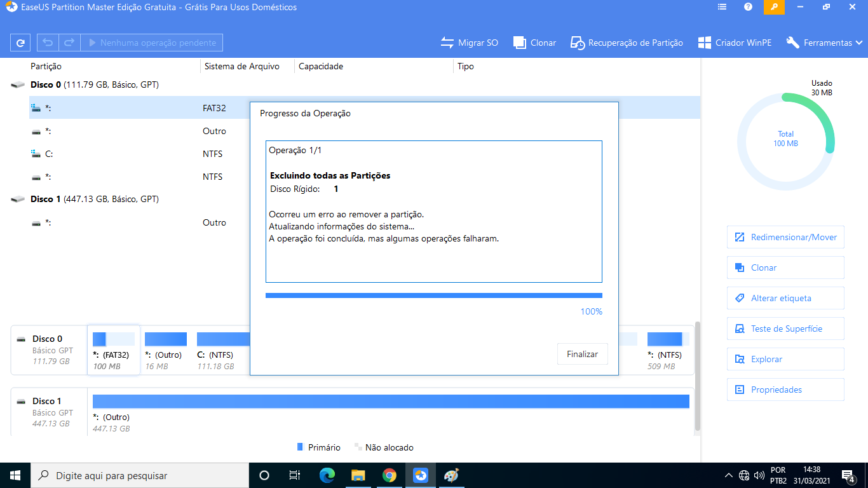Viewport: 868px width, 488px height.
Task: Click the volume speaker tray icon
Action: click(759, 475)
